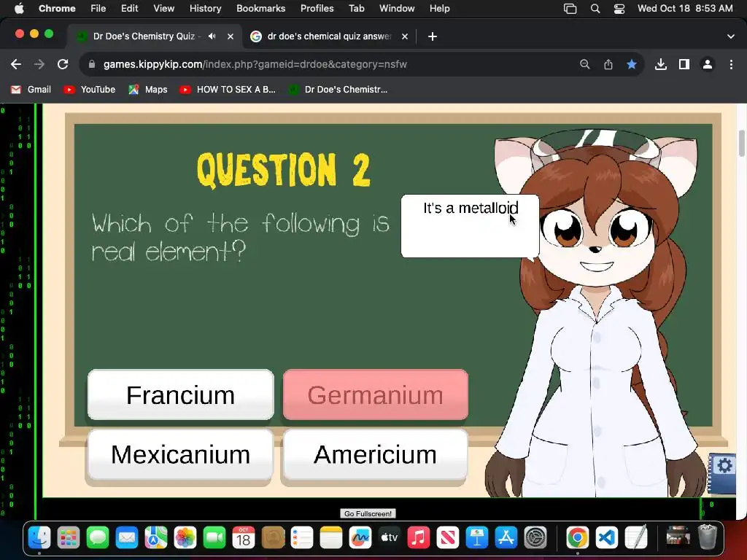
Task: Open the zoom magnifier in address bar
Action: (584, 64)
